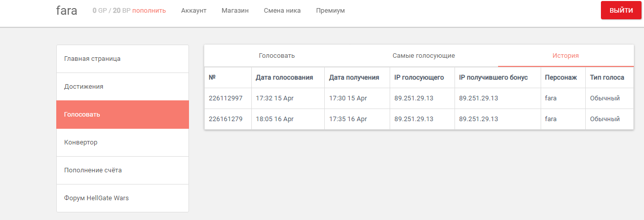This screenshot has width=644, height=220.
Task: Switch to Самые голосующие tab
Action: pyautogui.click(x=424, y=56)
